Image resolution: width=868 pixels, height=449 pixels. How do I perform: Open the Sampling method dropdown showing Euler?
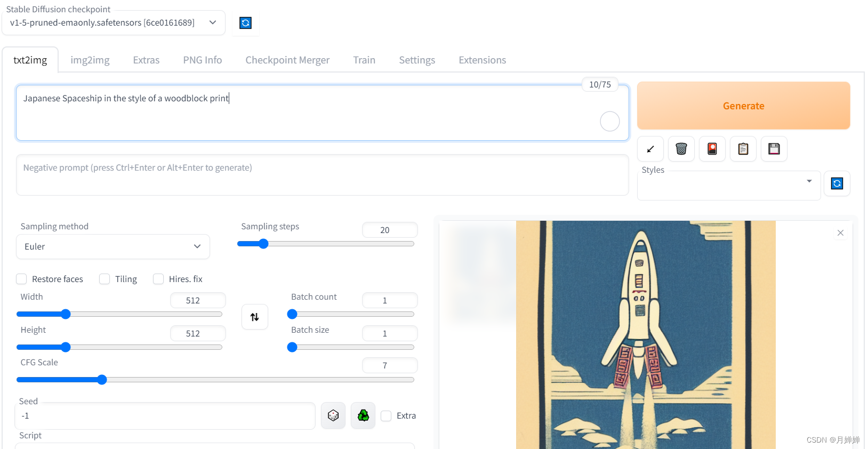pos(113,246)
